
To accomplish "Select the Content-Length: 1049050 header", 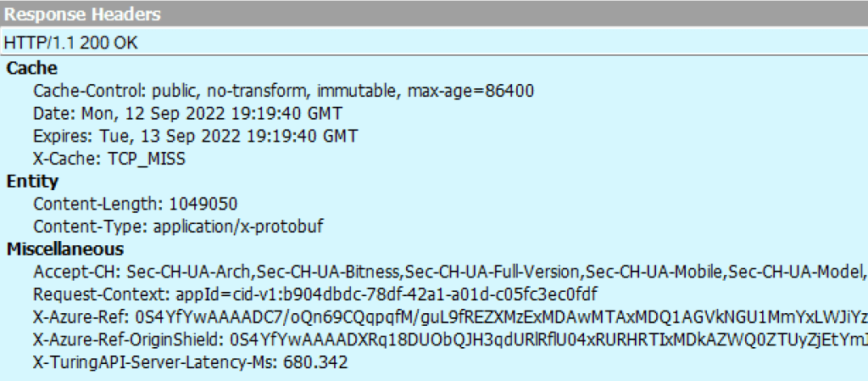I will [x=136, y=204].
